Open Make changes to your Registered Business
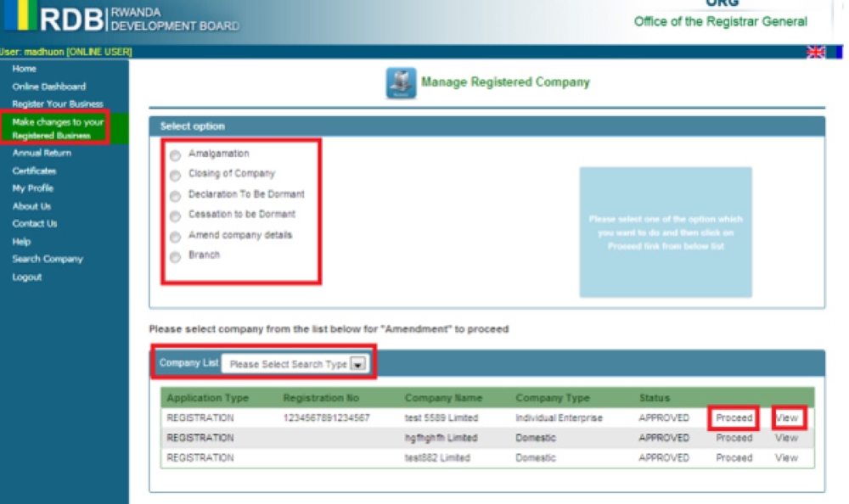This screenshot has width=849, height=504. [x=57, y=129]
